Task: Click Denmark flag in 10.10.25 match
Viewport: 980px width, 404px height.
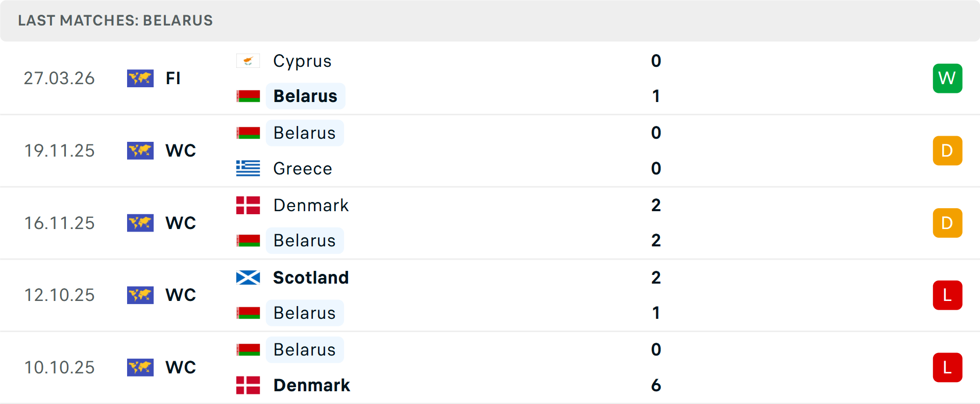Action: (248, 385)
